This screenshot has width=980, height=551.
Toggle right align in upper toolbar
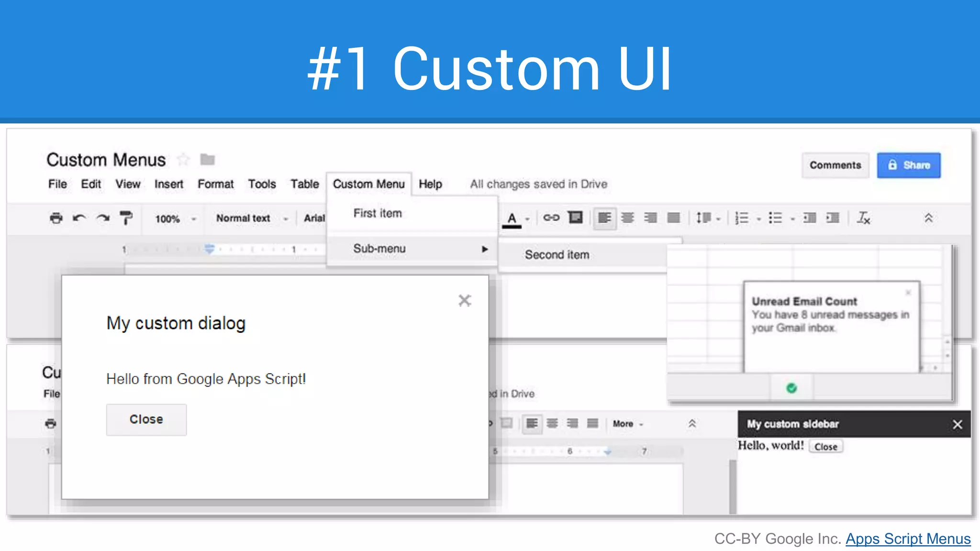650,218
